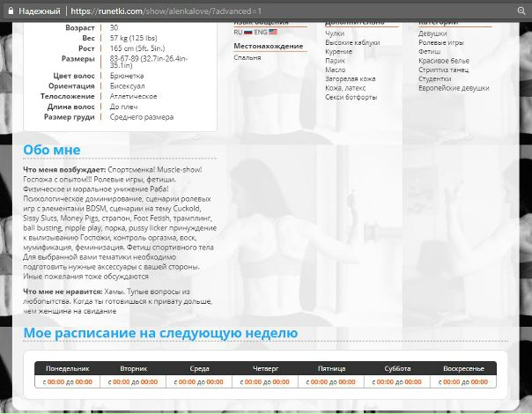Click the Спальня location value
The height and width of the screenshot is (414, 532).
pos(248,57)
